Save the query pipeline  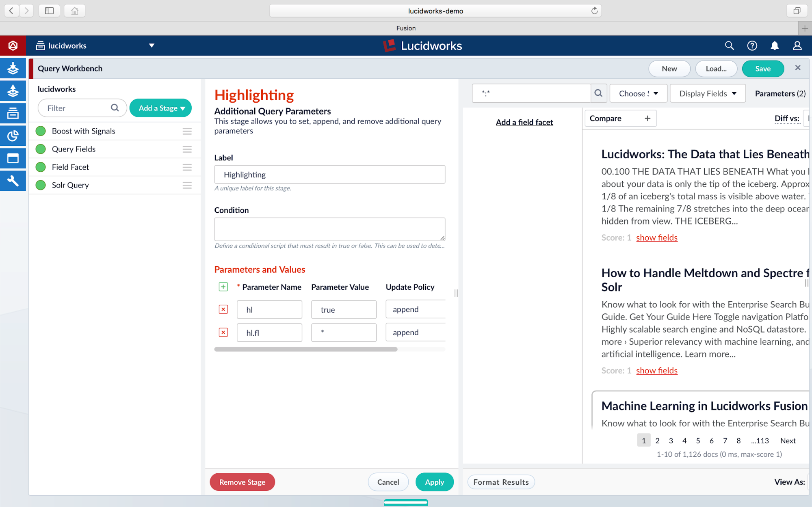click(762, 69)
